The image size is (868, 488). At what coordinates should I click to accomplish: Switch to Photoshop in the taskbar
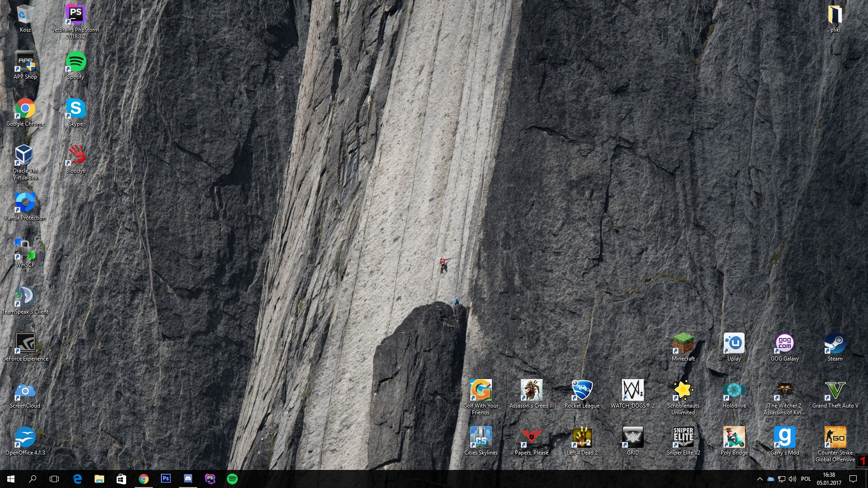click(x=166, y=479)
